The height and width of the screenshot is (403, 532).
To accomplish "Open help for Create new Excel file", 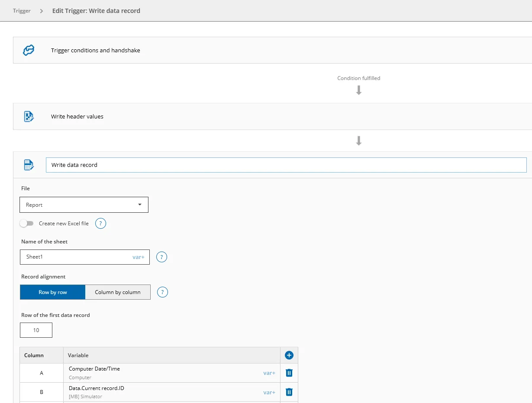I will (x=100, y=224).
